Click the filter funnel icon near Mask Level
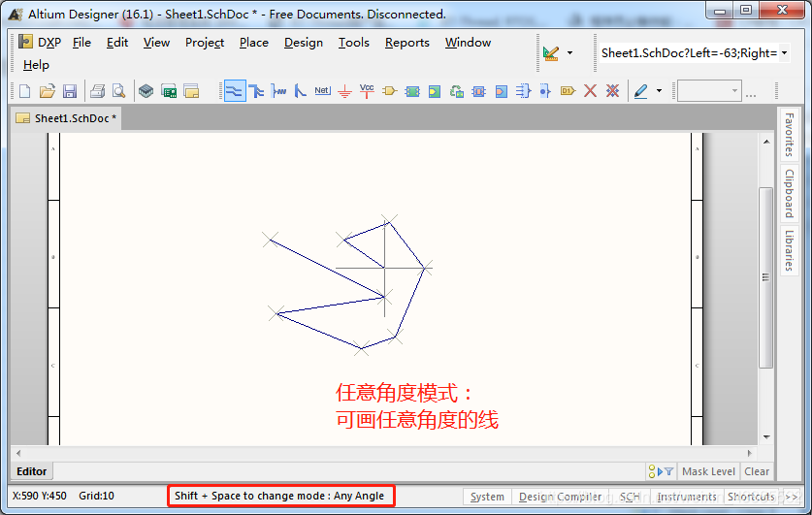Viewport: 812px width, 515px height. pyautogui.click(x=668, y=471)
